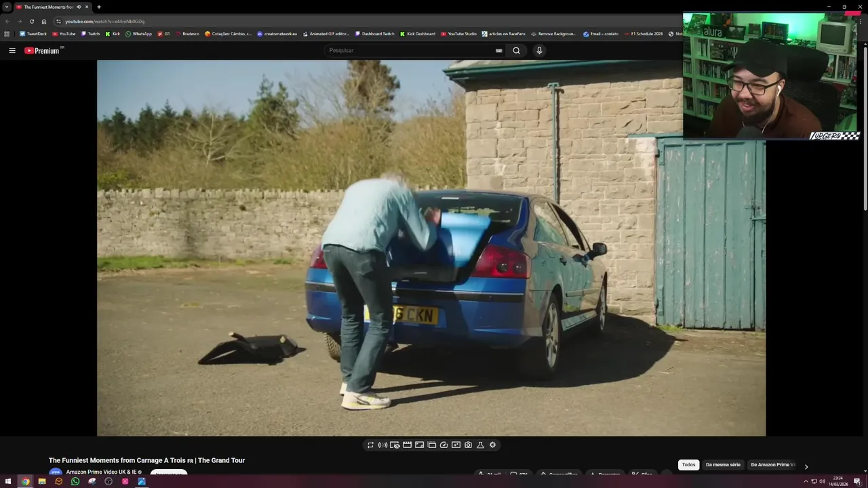Click the browser home button
The width and height of the screenshot is (868, 488).
point(44,21)
